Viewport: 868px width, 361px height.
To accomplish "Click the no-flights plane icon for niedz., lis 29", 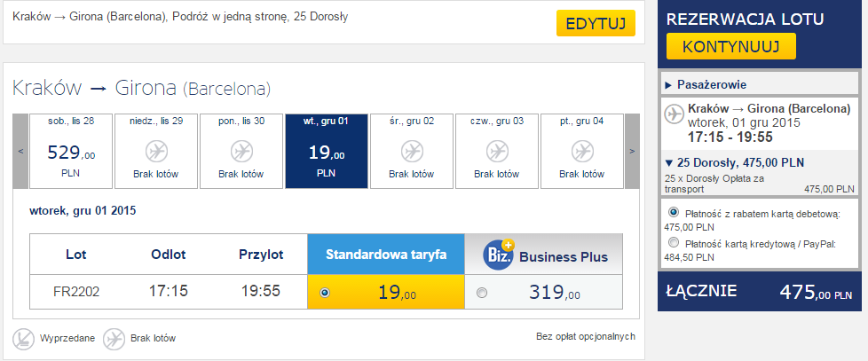I will coord(156,151).
